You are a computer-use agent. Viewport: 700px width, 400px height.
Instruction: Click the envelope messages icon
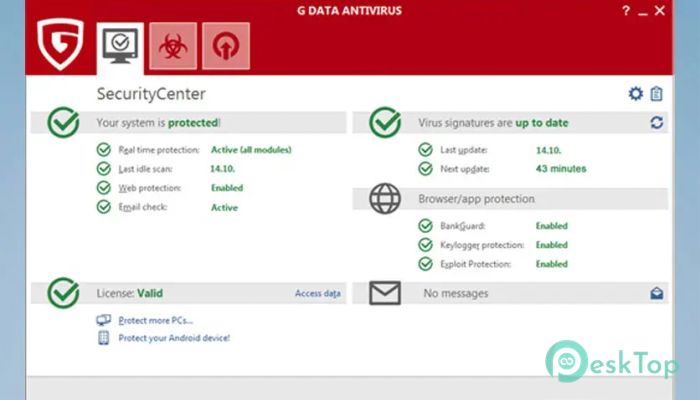click(385, 293)
